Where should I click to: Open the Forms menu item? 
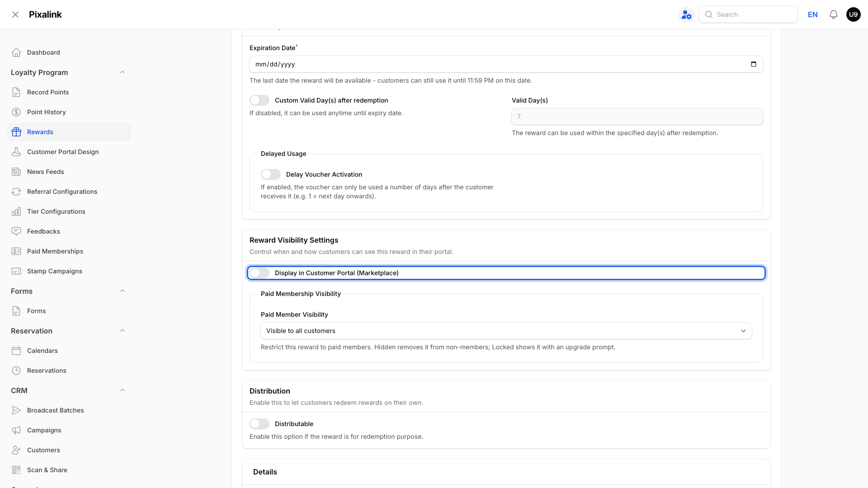(x=69, y=311)
